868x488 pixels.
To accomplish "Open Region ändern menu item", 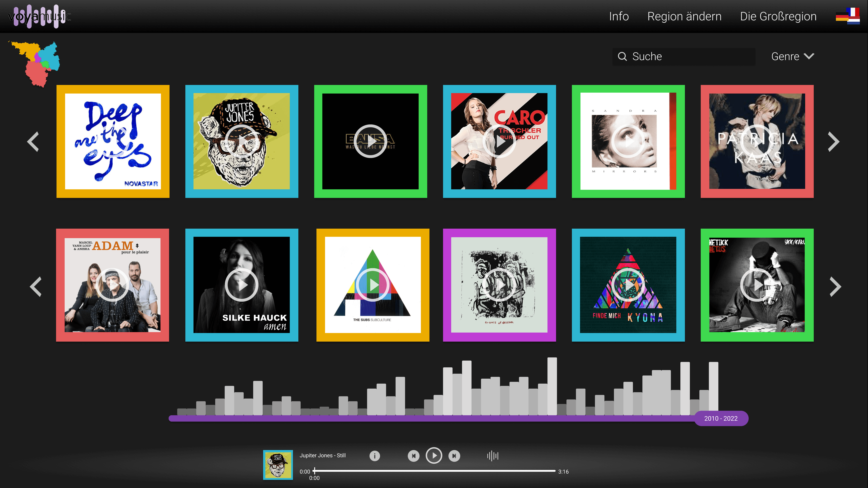I will point(684,16).
